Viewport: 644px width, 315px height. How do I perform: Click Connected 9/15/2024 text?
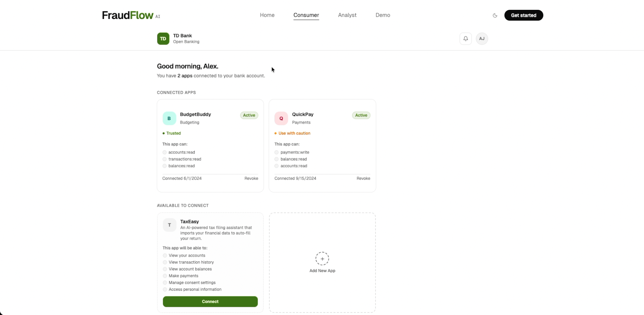tap(295, 178)
